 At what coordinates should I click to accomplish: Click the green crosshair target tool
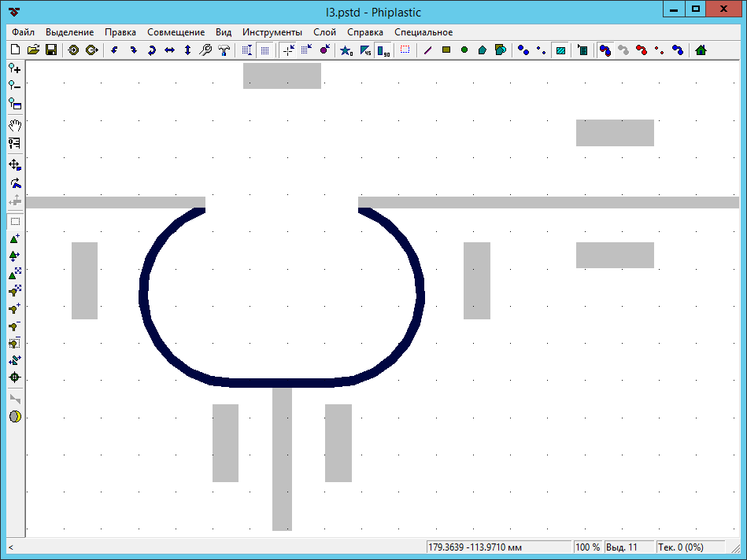pyautogui.click(x=15, y=378)
